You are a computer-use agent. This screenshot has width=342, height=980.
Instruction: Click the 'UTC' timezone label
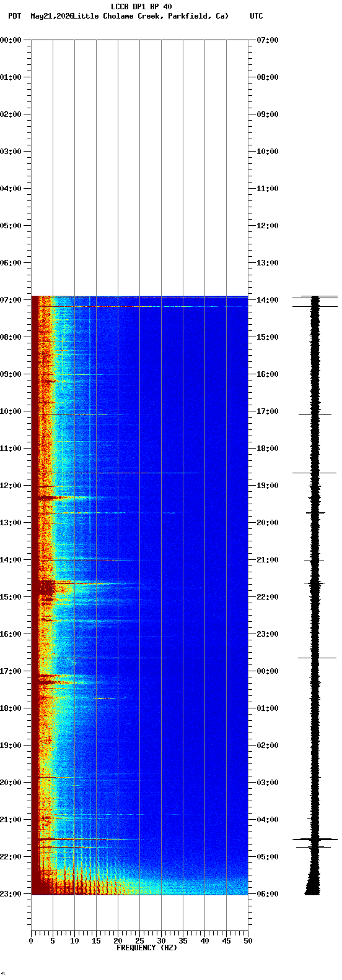256,16
